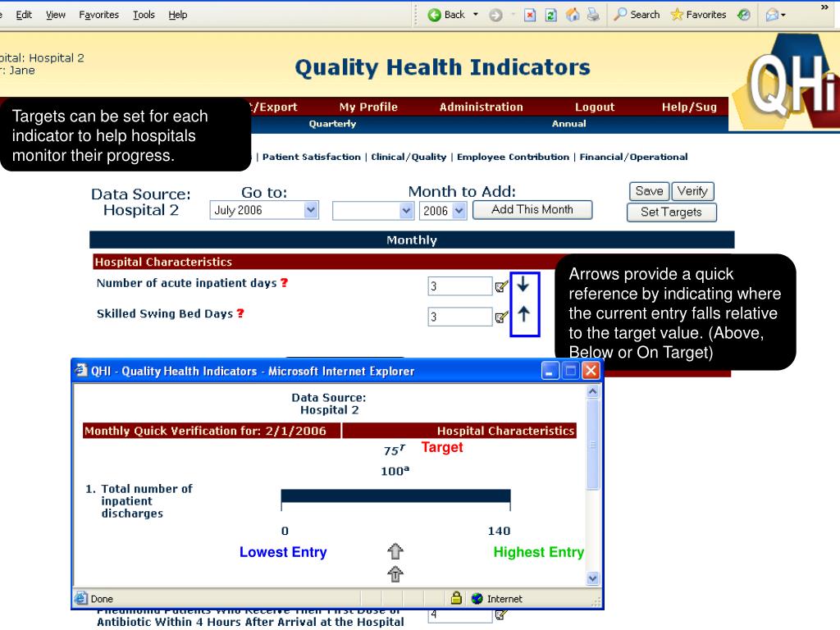Open the View menu

coord(56,15)
